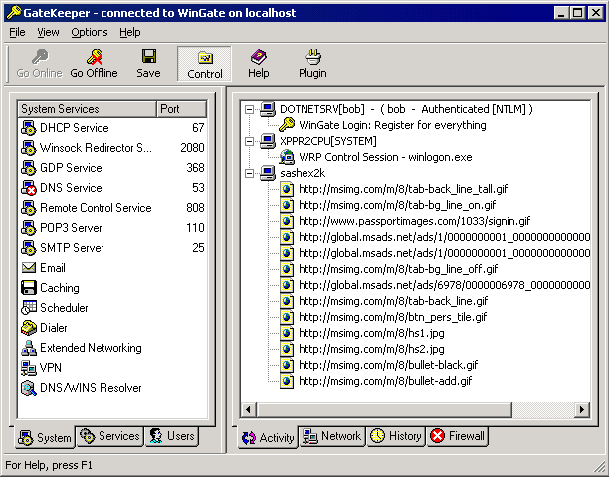
Task: Open the Email item
Action: click(x=52, y=268)
